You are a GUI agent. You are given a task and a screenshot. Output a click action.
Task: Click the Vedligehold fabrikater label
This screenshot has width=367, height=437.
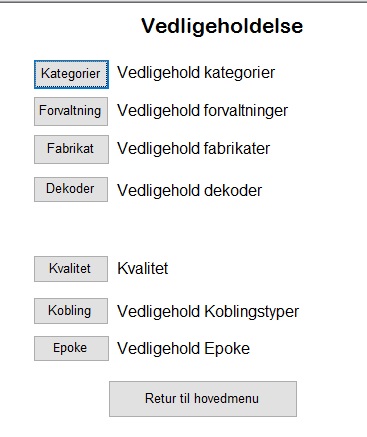pos(193,149)
